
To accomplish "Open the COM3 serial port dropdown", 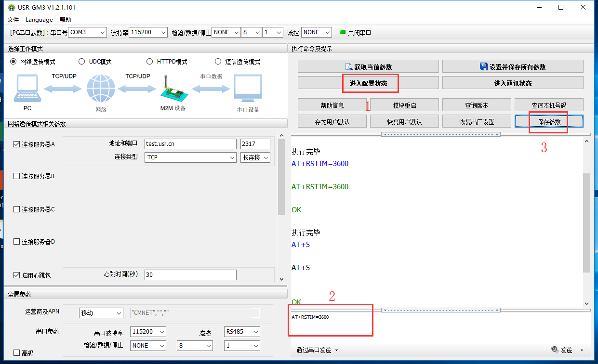I will click(x=87, y=32).
